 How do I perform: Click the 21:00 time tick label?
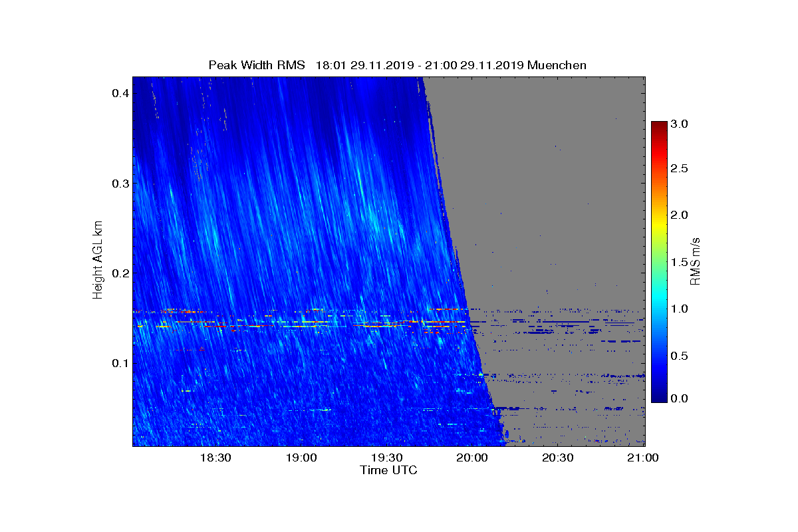(643, 458)
